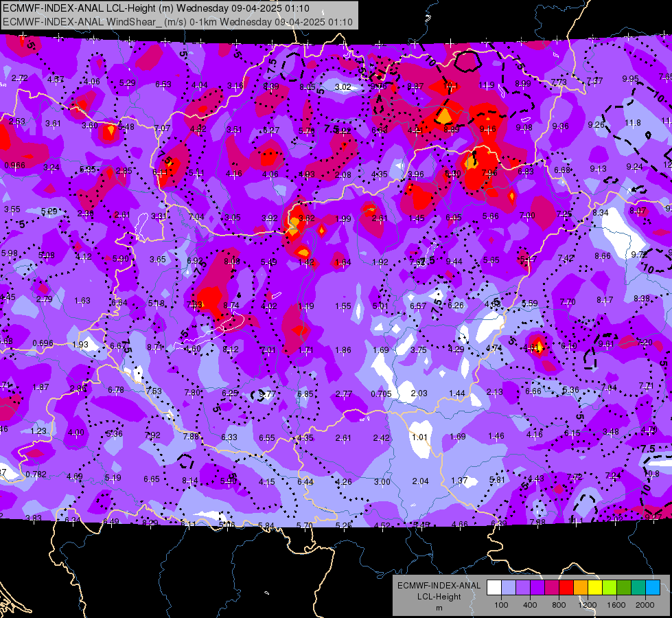Click the wind shear value 5.59
The image size is (672, 618).
[x=530, y=304]
